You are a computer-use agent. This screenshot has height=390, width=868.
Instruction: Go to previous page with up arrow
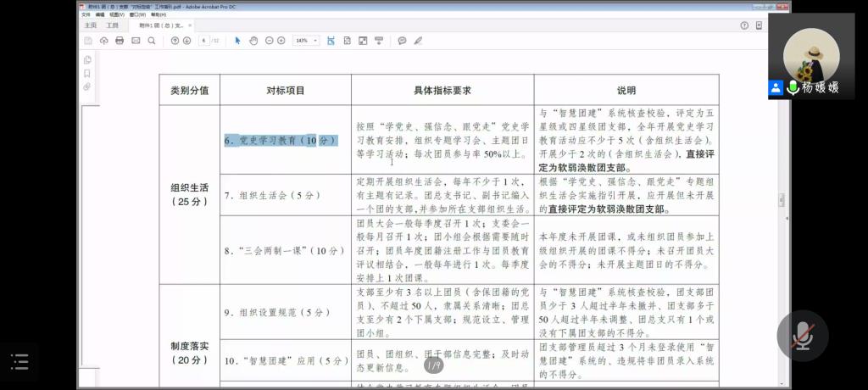[x=175, y=41]
